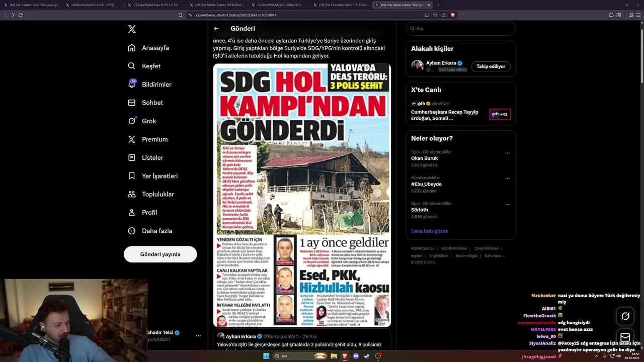Click taskbar clock showing 18:53

tap(632, 356)
